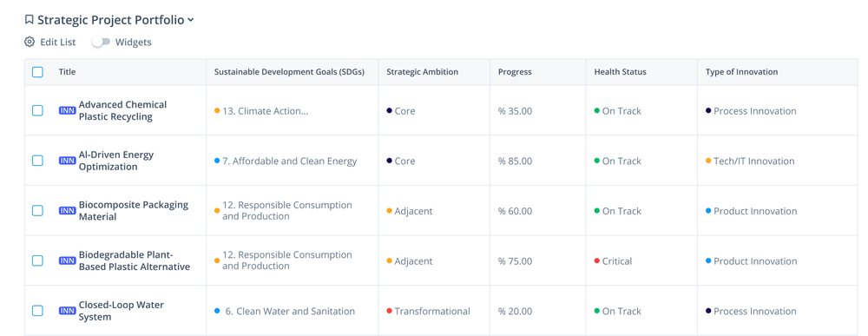Click the % 85.00 progress value
This screenshot has height=336, width=868.
pyautogui.click(x=515, y=161)
